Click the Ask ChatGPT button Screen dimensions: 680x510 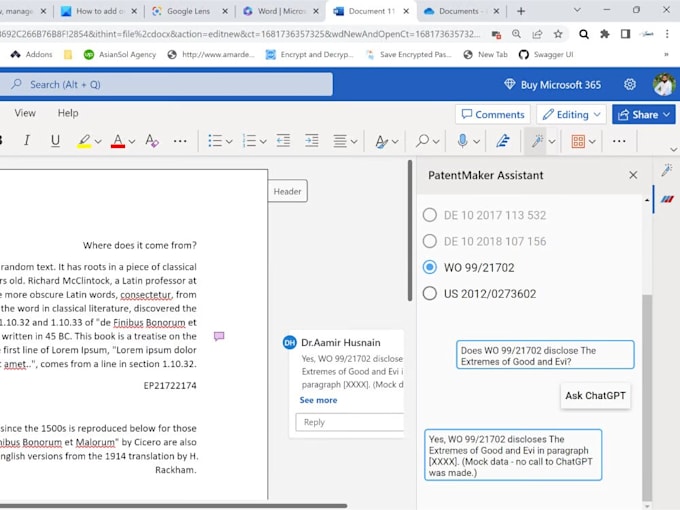(x=595, y=396)
